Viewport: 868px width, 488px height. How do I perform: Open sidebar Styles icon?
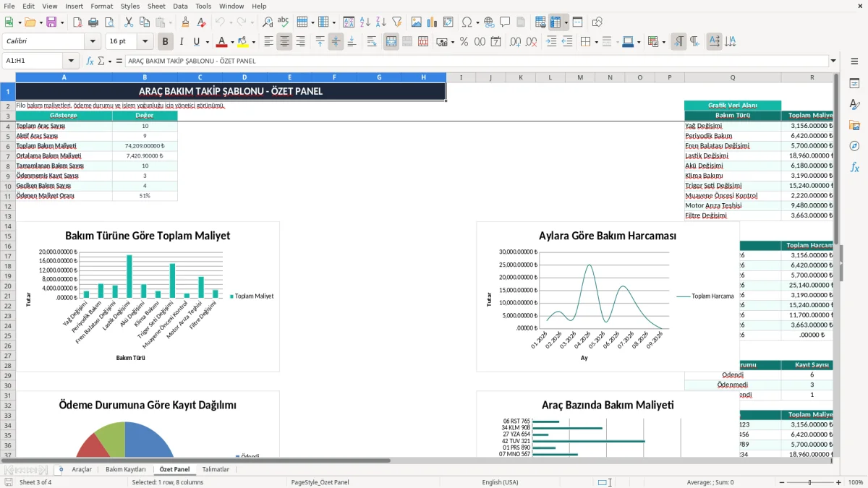854,105
